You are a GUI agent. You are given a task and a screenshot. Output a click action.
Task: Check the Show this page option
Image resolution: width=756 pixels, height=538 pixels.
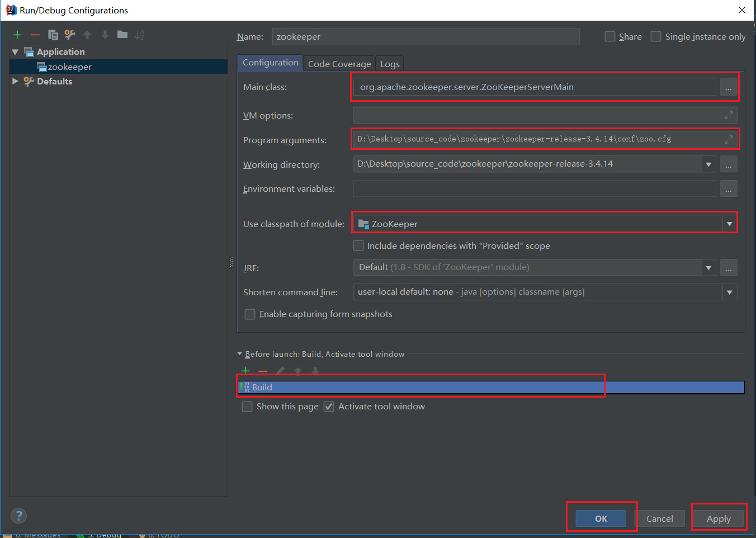(x=247, y=407)
